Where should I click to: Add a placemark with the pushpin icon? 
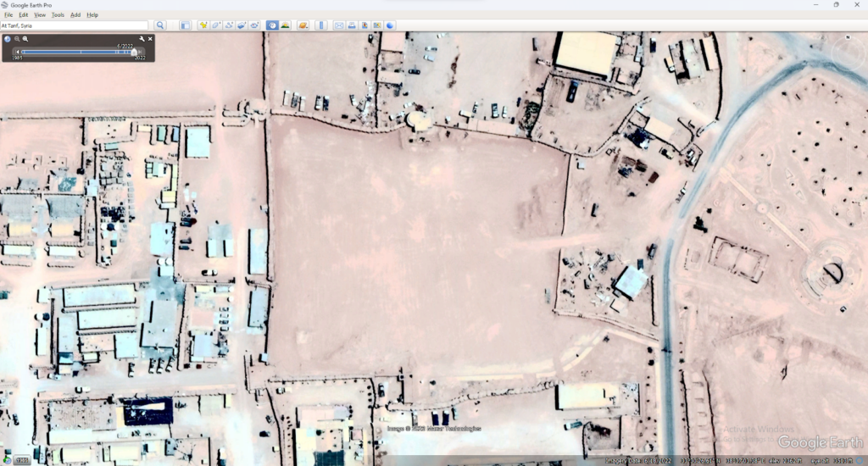pyautogui.click(x=203, y=25)
